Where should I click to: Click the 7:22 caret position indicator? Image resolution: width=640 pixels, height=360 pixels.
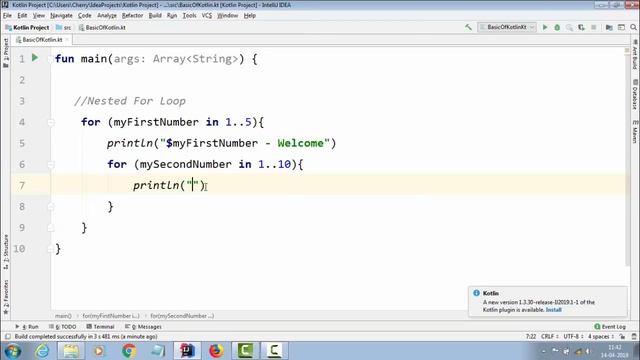click(531, 337)
